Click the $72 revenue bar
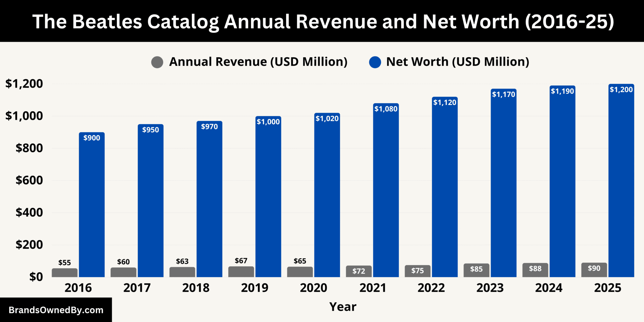Screen dimensions: 644x322 click(x=358, y=271)
